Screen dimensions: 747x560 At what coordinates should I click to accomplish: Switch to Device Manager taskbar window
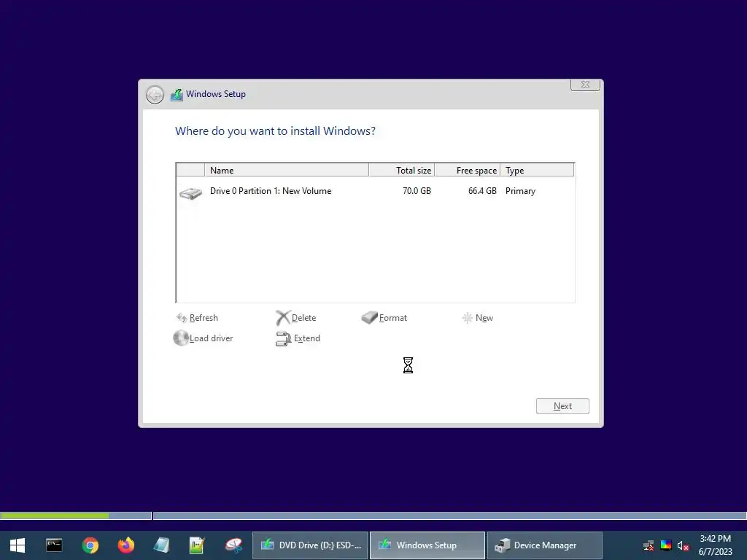544,545
